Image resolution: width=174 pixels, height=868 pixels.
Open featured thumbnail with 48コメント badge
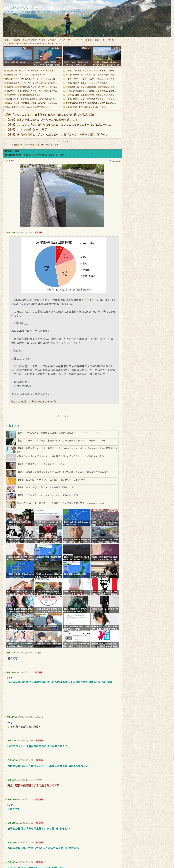[x=107, y=56]
